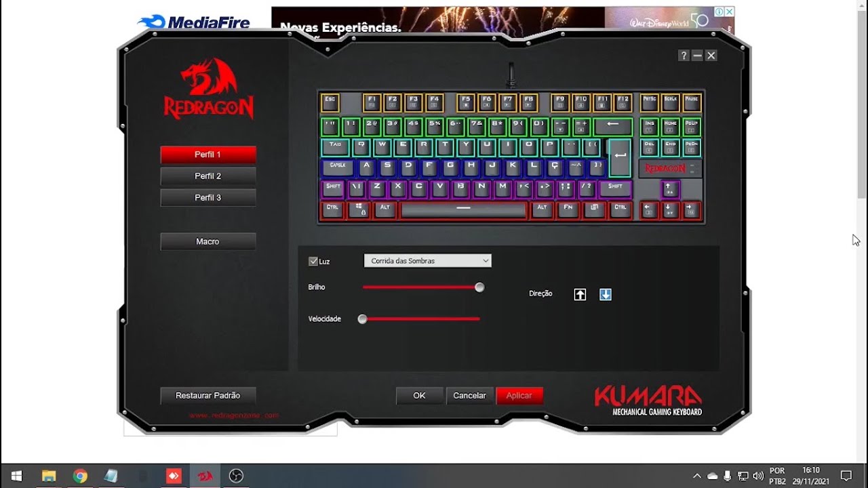Viewport: 868px width, 488px height.
Task: Select the F12 key on the keyboard layout
Action: point(623,102)
